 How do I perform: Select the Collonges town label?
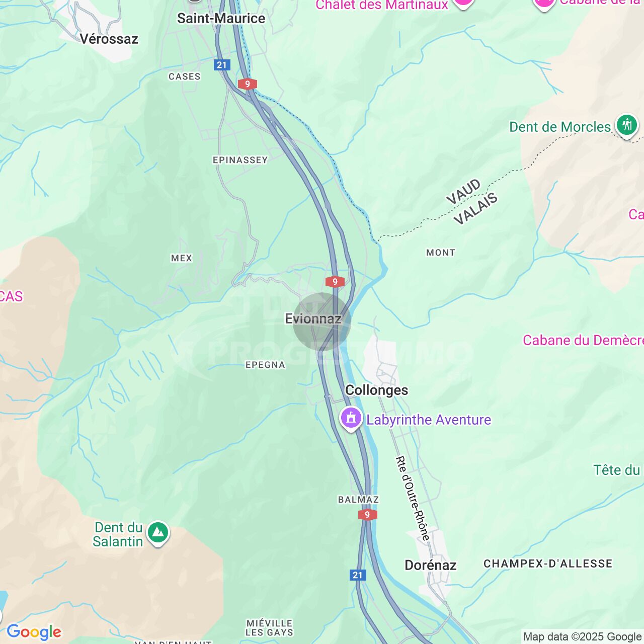[x=377, y=390]
